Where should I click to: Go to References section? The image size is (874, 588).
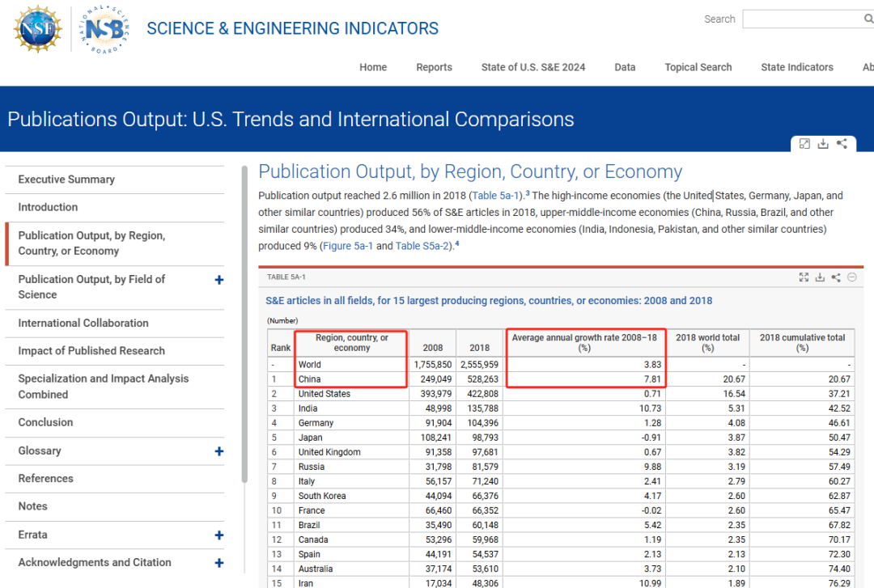45,479
